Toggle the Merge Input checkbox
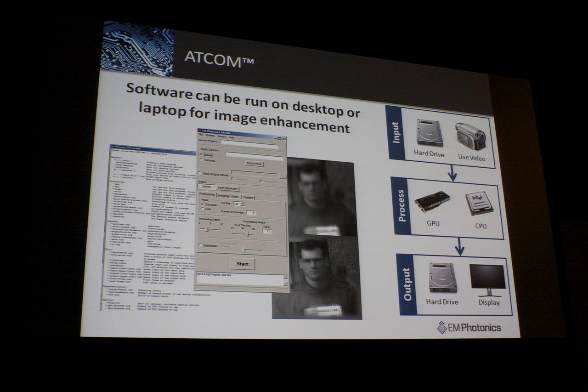The image size is (588, 392). tap(261, 181)
